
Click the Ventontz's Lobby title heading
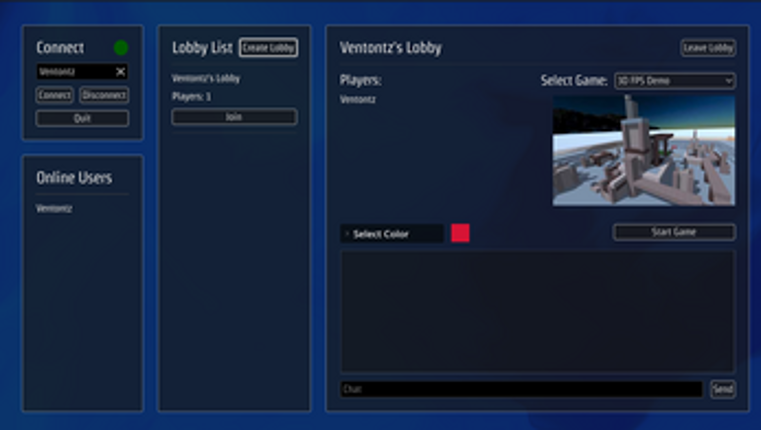[x=391, y=48]
